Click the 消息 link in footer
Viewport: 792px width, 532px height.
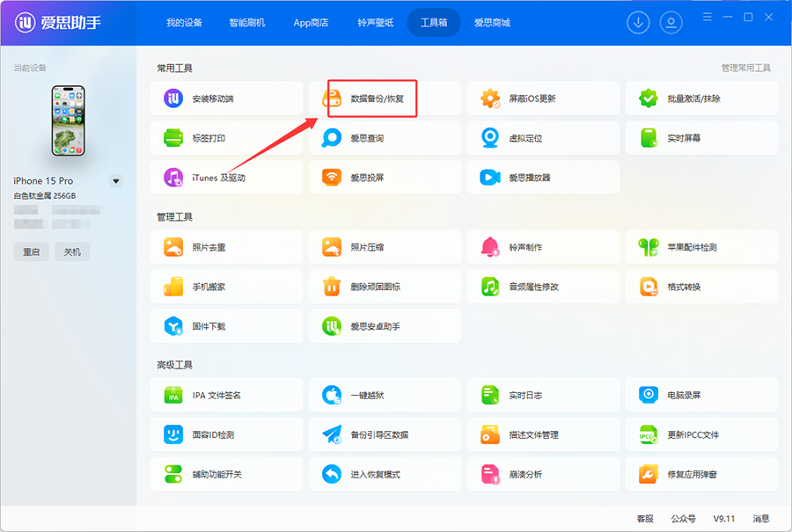[761, 519]
